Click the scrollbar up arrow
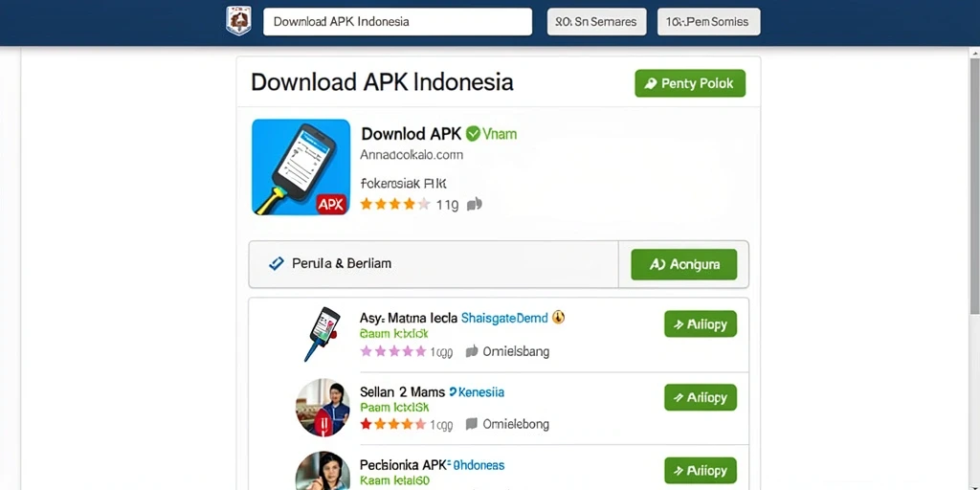Screen dimensions: 980x490 tap(974, 53)
